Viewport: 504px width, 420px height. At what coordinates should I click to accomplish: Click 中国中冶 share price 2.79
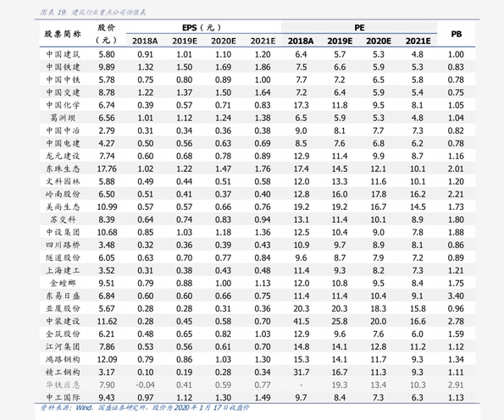107,130
